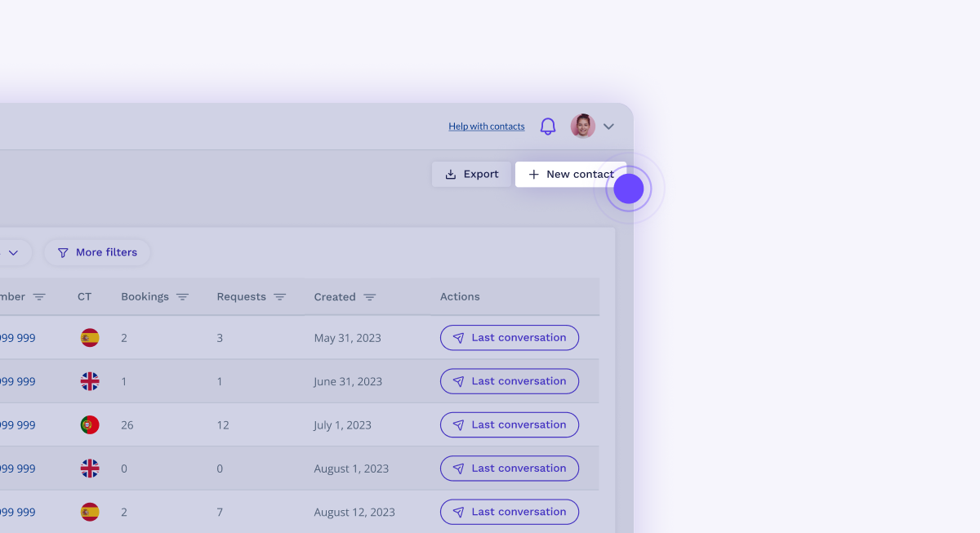Open the Requests column filter icon

pyautogui.click(x=280, y=296)
